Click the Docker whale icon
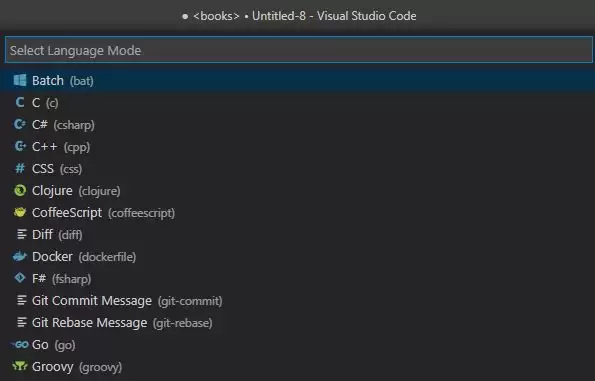The height and width of the screenshot is (381, 595). pos(20,257)
